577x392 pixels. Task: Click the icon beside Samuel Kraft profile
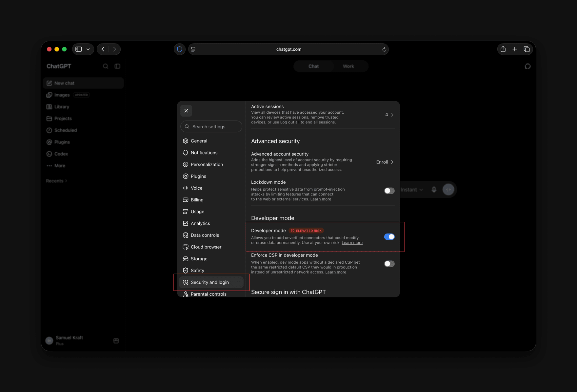(116, 341)
